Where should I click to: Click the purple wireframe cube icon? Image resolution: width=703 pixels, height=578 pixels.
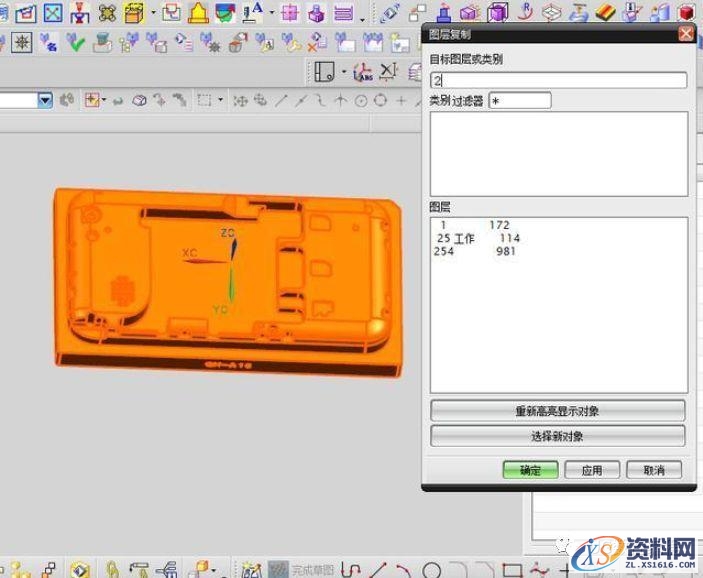(x=497, y=13)
